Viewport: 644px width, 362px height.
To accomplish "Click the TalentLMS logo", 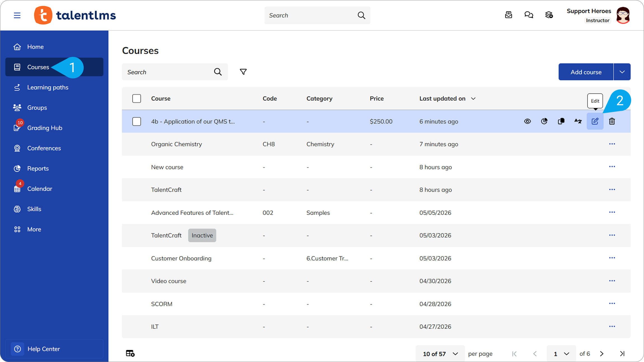I will (75, 15).
